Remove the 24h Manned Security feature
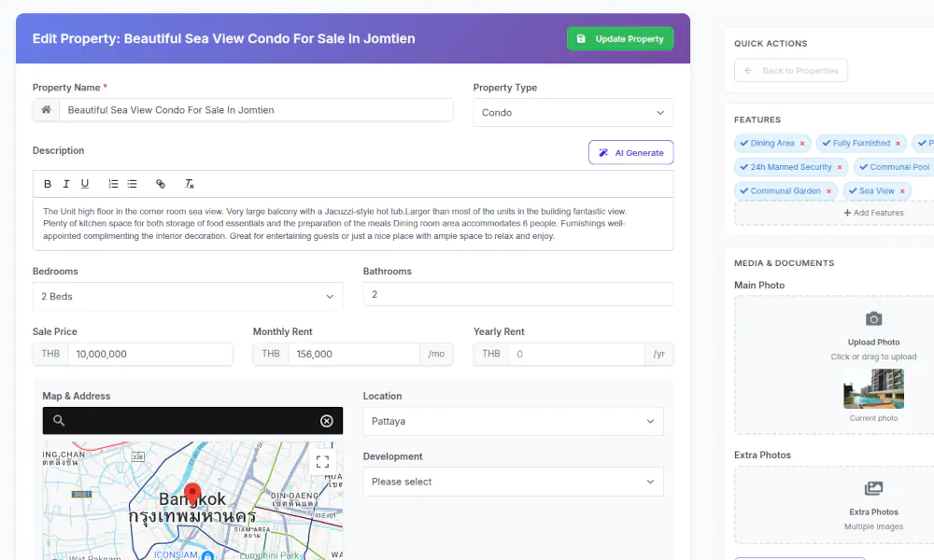This screenshot has height=560, width=934. pyautogui.click(x=840, y=168)
